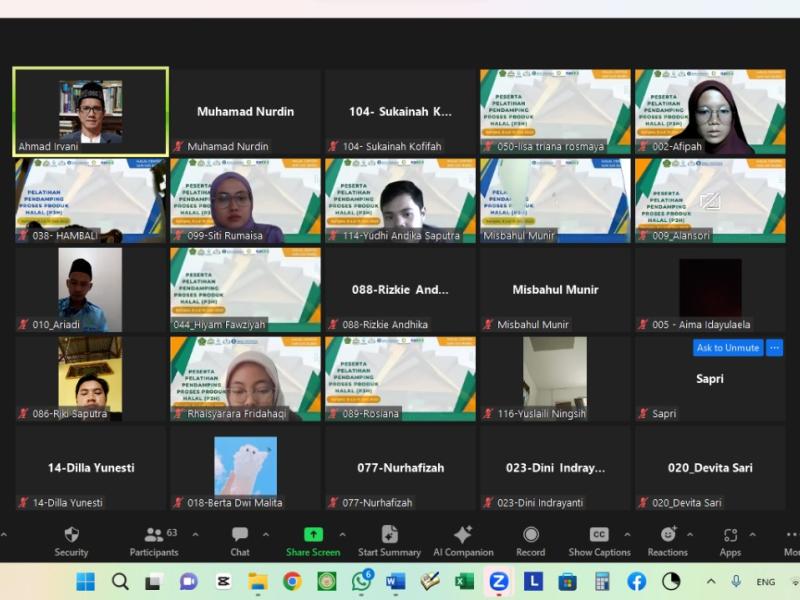Viewport: 800px width, 600px height.
Task: Open the Security shield options
Action: tap(71, 535)
